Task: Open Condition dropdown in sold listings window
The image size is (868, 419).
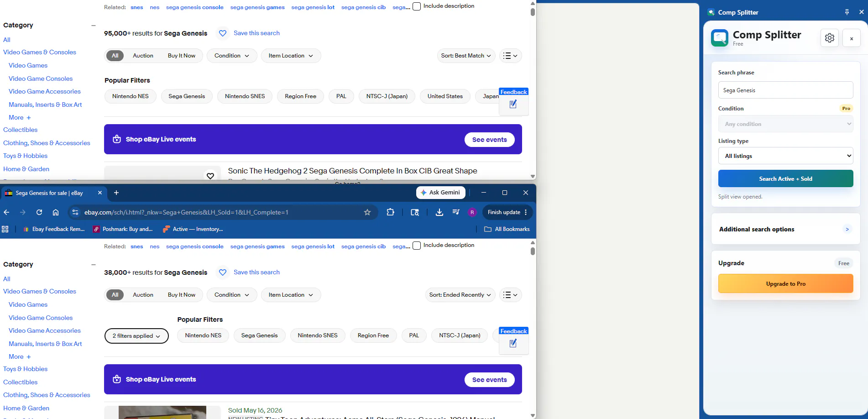Action: click(232, 295)
